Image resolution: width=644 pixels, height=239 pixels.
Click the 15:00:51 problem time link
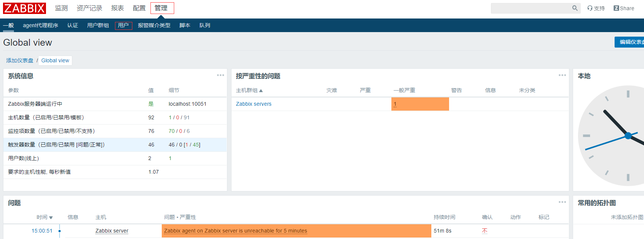pyautogui.click(x=42, y=231)
